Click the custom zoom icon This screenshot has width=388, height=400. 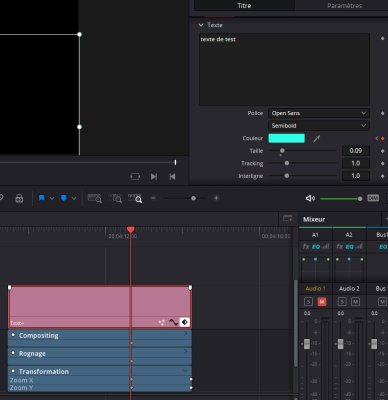pos(135,198)
